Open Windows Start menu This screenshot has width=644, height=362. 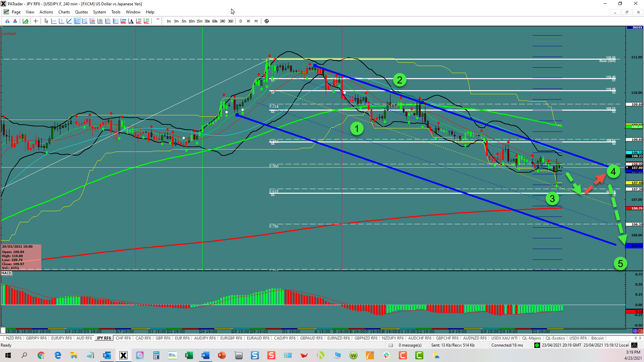8,355
